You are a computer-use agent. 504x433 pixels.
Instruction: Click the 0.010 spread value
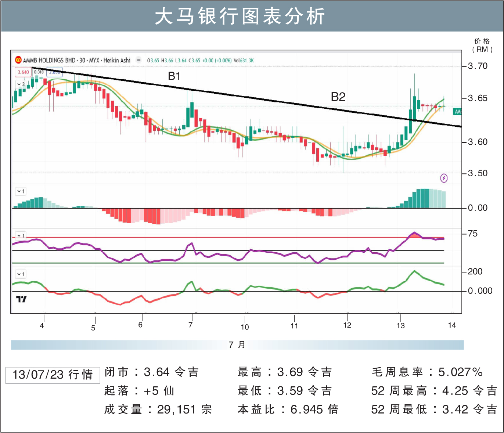[39, 72]
